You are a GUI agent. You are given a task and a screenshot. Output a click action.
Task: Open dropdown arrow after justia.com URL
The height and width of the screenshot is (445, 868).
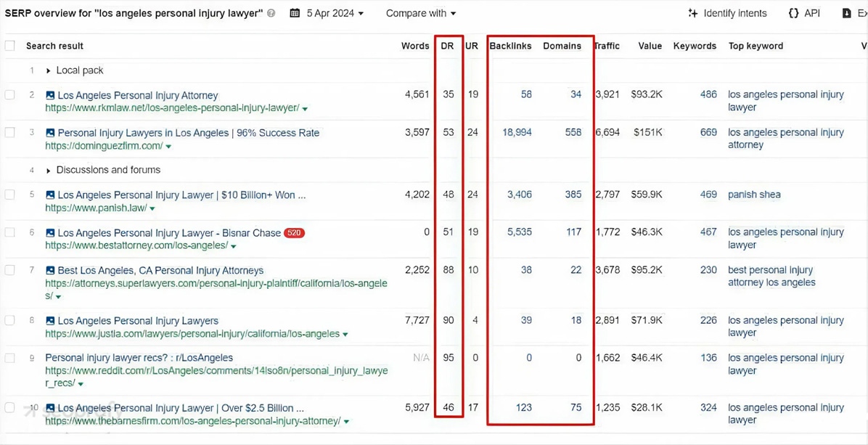click(345, 335)
